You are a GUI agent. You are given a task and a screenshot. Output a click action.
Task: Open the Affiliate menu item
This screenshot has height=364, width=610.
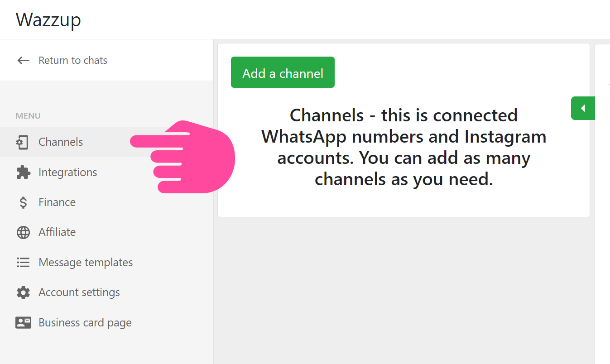(x=57, y=232)
